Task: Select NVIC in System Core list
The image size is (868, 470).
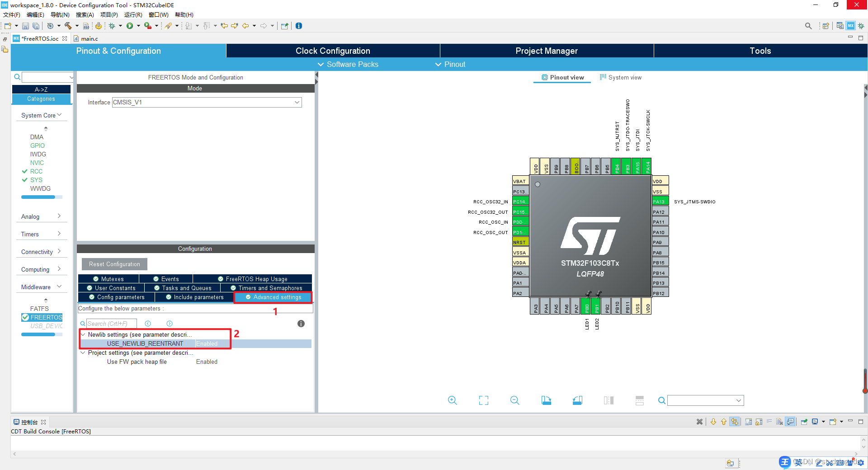Action: 37,163
